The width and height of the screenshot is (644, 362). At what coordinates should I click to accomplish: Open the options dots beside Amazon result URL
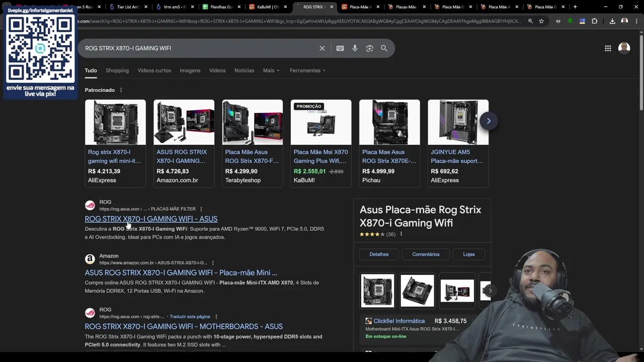213,263
